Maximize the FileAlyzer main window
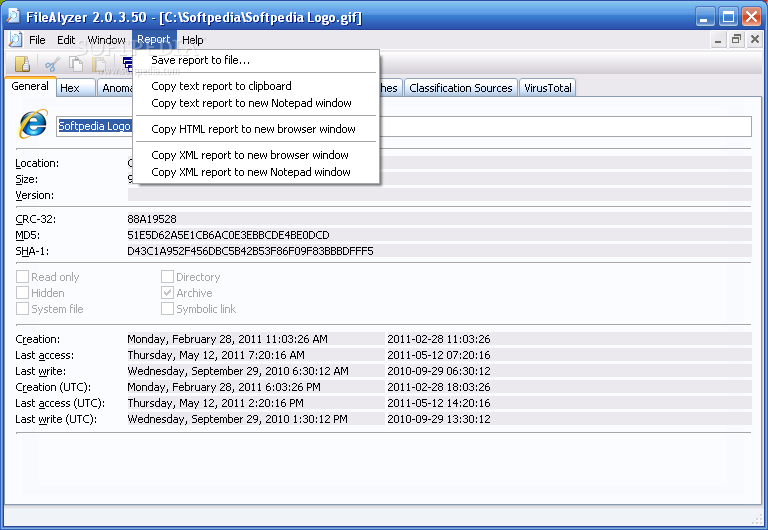Screen dimensions: 768x530 pyautogui.click(x=728, y=17)
